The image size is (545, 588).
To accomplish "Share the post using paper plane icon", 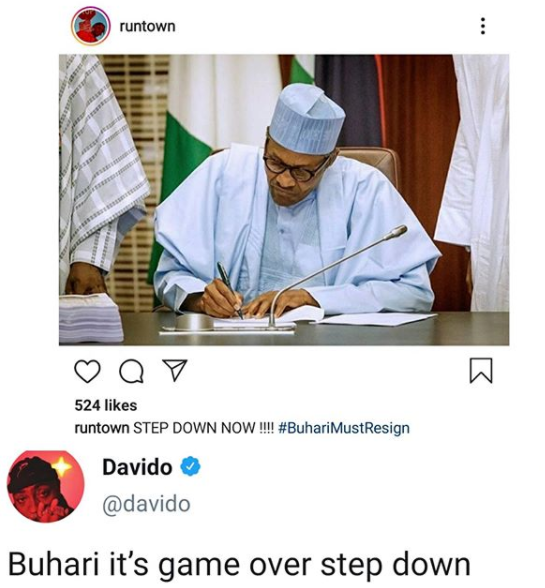I will 174,370.
